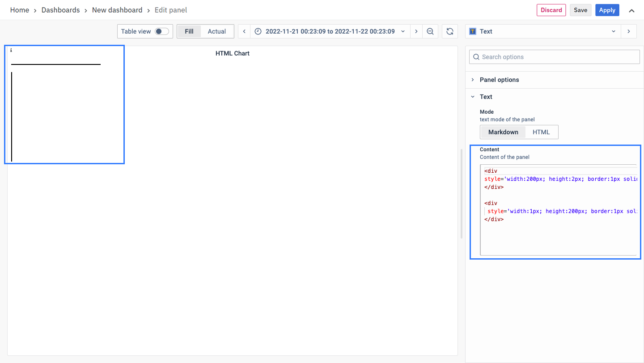This screenshot has width=644, height=363.
Task: Shift time range backward with left arrow
Action: [244, 31]
